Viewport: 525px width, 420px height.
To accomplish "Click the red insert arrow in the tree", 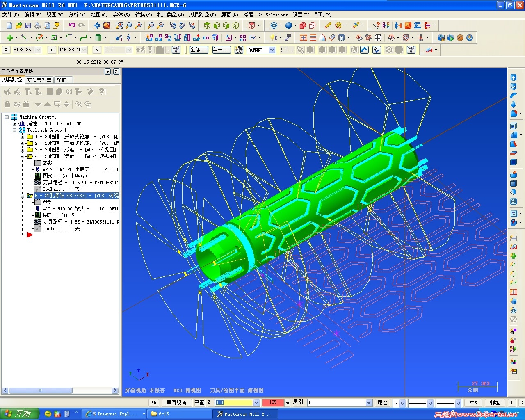I will coord(30,235).
